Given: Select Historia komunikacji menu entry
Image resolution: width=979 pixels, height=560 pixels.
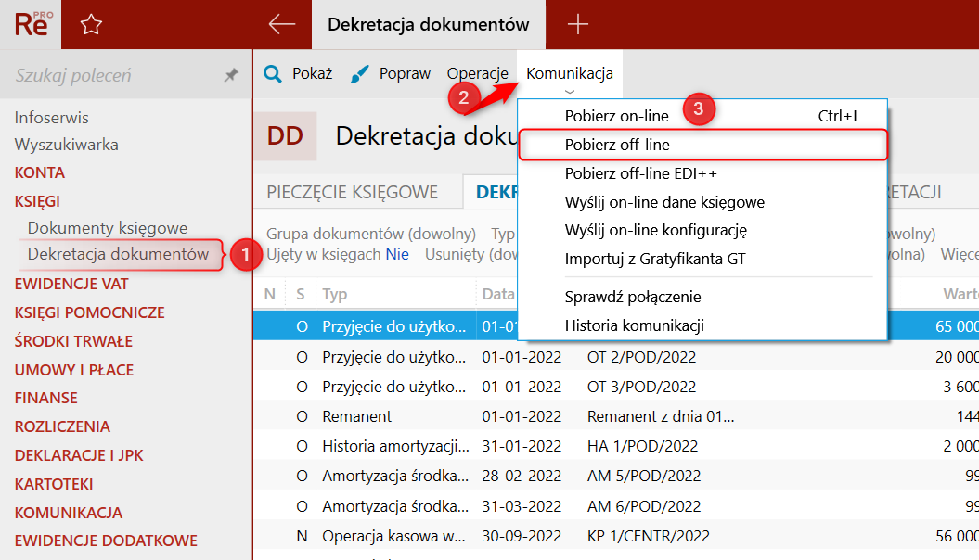Looking at the screenshot, I should pyautogui.click(x=634, y=325).
